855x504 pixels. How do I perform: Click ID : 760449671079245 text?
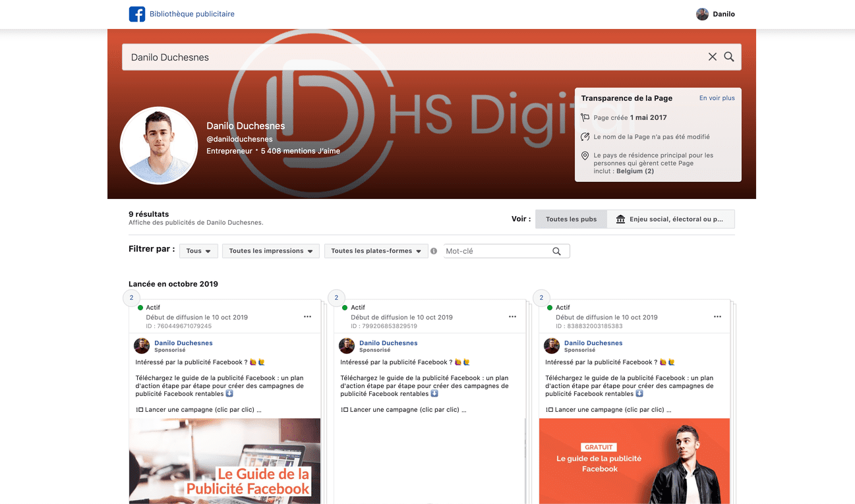point(179,326)
